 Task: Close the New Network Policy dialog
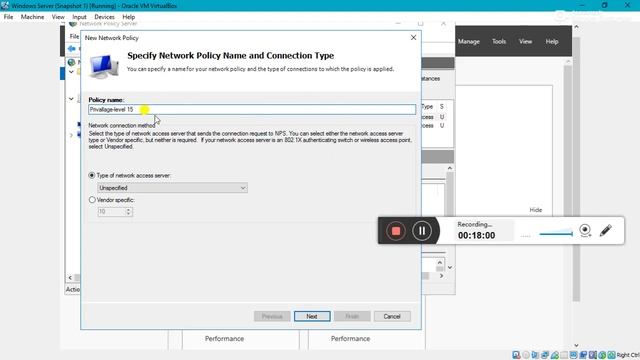tap(413, 38)
